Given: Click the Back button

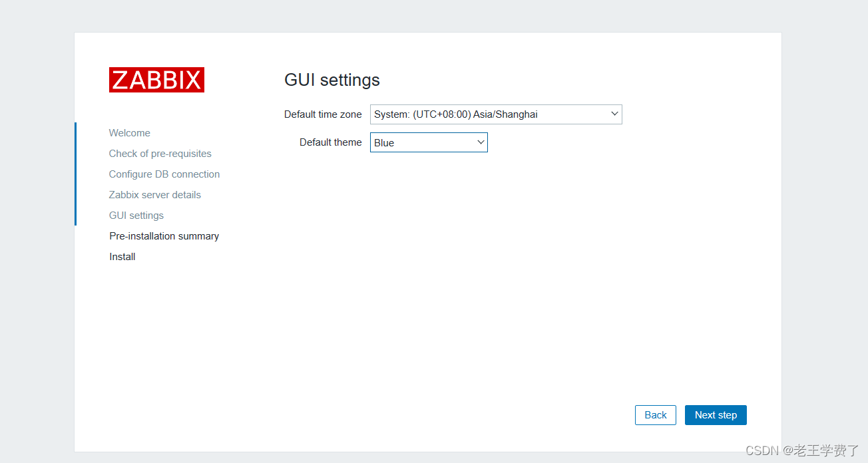Looking at the screenshot, I should pyautogui.click(x=656, y=415).
